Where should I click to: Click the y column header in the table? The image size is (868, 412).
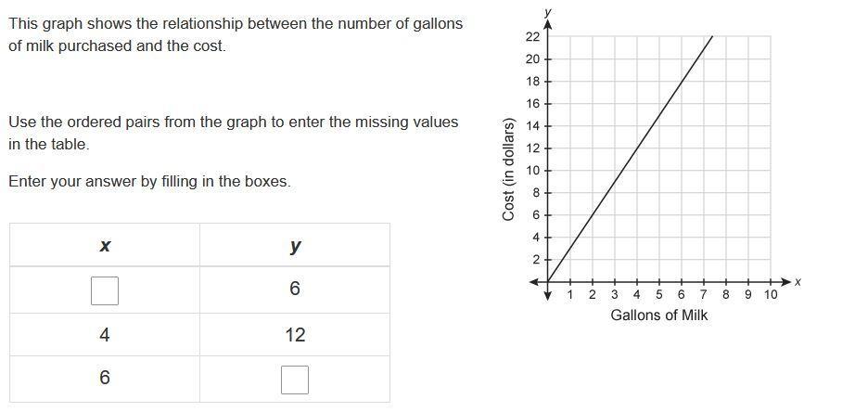pos(295,245)
